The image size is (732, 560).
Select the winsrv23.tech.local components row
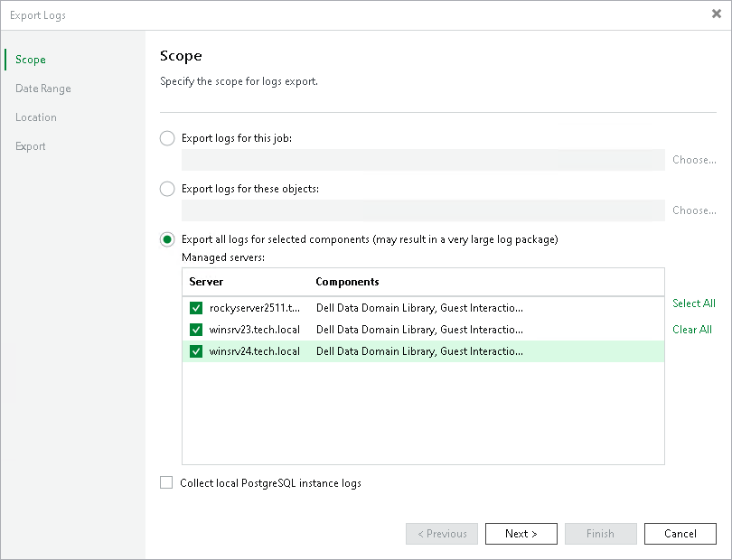click(x=419, y=330)
